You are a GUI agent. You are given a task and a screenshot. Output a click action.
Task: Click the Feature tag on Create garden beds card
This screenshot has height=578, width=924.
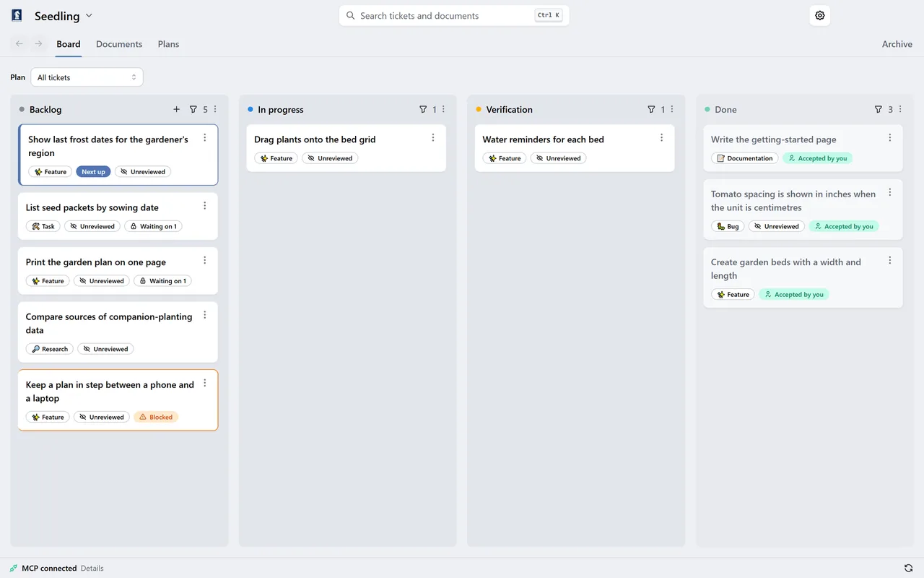click(733, 295)
